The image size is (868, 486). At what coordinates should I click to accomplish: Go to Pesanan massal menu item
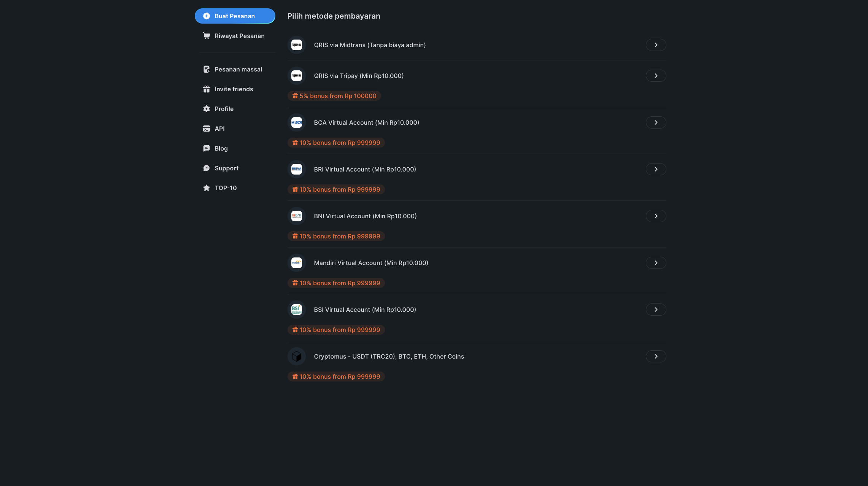[238, 69]
